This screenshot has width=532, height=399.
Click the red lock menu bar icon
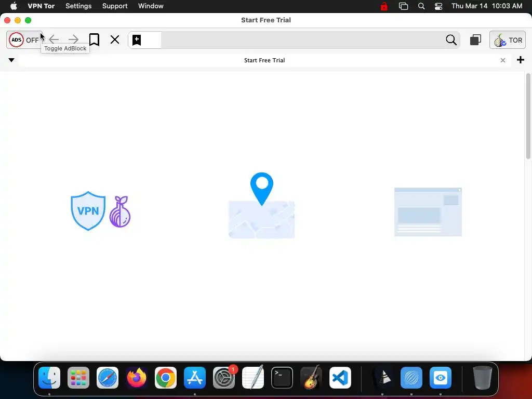click(x=384, y=6)
